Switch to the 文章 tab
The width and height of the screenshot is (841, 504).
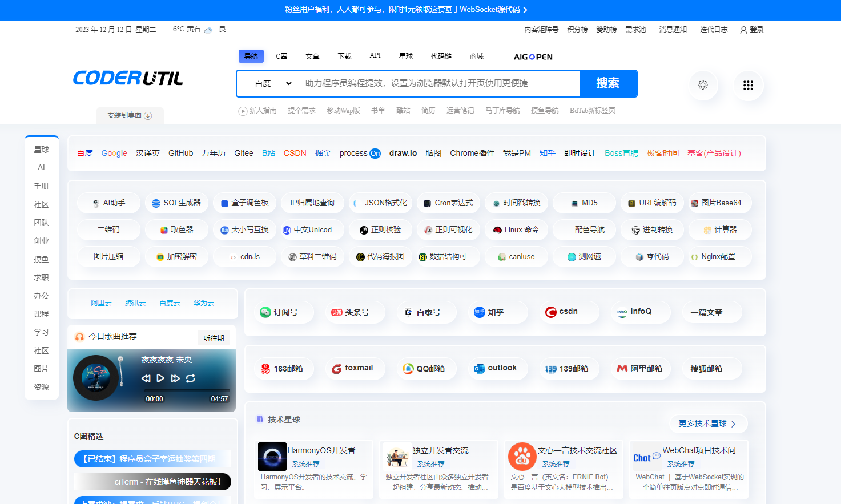pyautogui.click(x=312, y=56)
